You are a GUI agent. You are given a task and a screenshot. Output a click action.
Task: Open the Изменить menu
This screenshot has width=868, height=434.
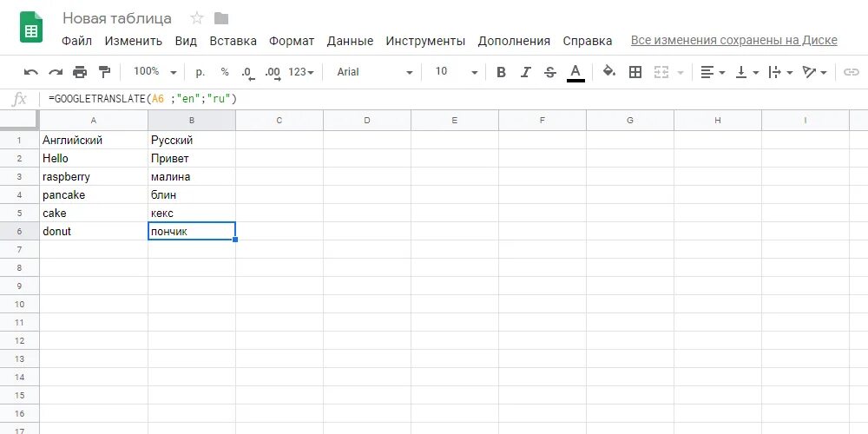pyautogui.click(x=134, y=41)
